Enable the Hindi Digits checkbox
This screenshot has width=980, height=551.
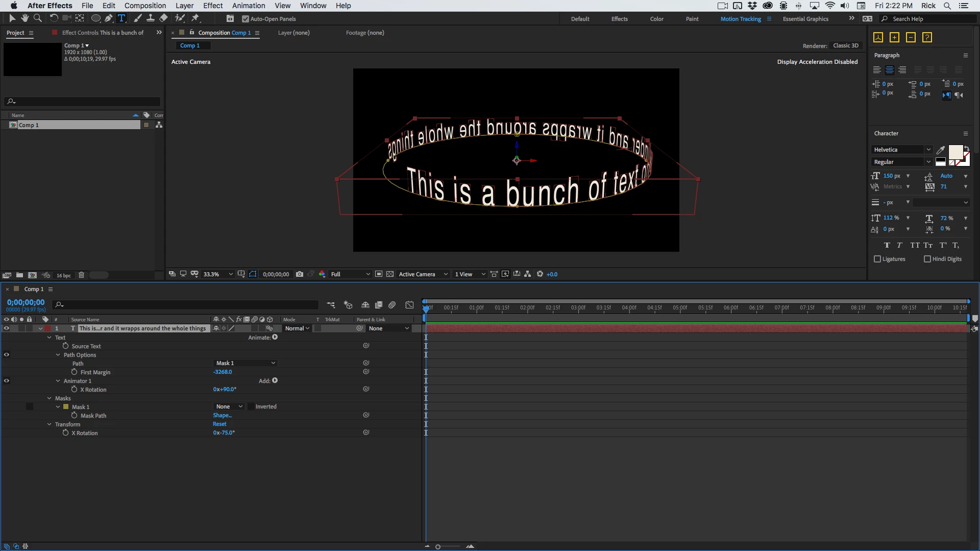[x=927, y=259]
